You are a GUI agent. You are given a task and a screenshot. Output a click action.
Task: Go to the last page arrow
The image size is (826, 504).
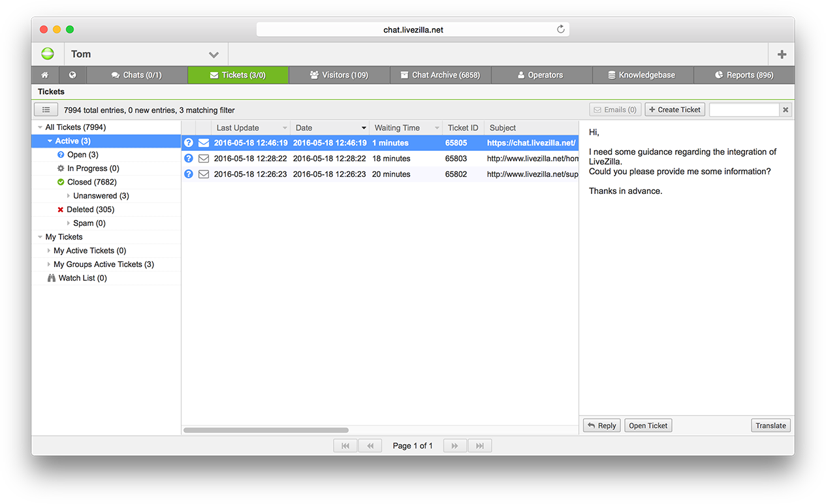pyautogui.click(x=480, y=446)
